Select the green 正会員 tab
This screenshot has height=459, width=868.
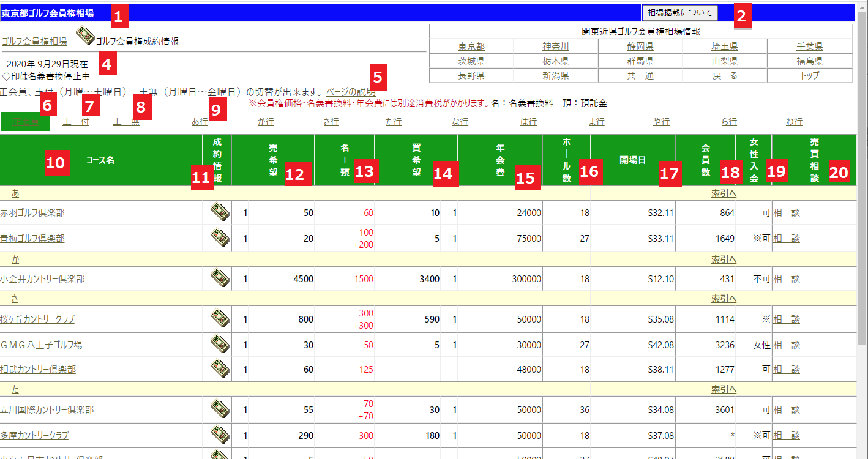[26, 122]
